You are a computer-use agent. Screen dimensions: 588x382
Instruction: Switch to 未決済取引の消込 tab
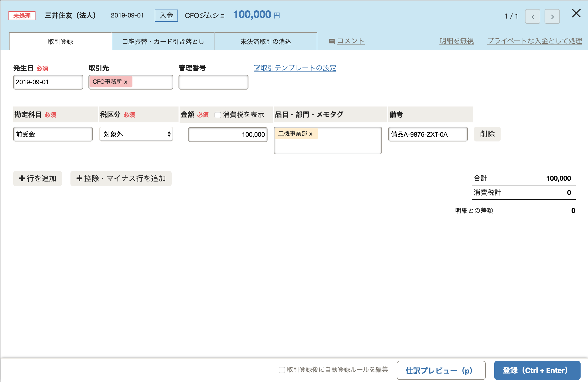tap(266, 42)
